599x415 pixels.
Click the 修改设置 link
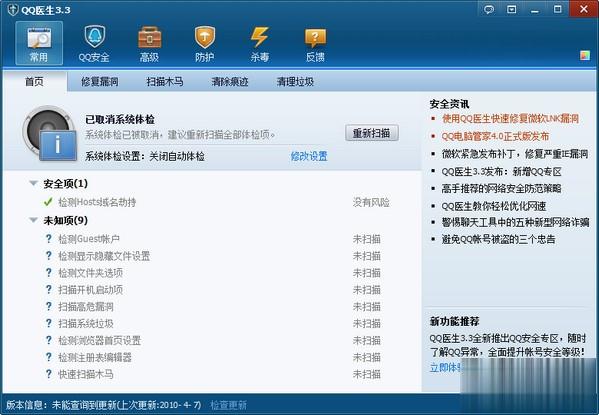click(x=309, y=156)
